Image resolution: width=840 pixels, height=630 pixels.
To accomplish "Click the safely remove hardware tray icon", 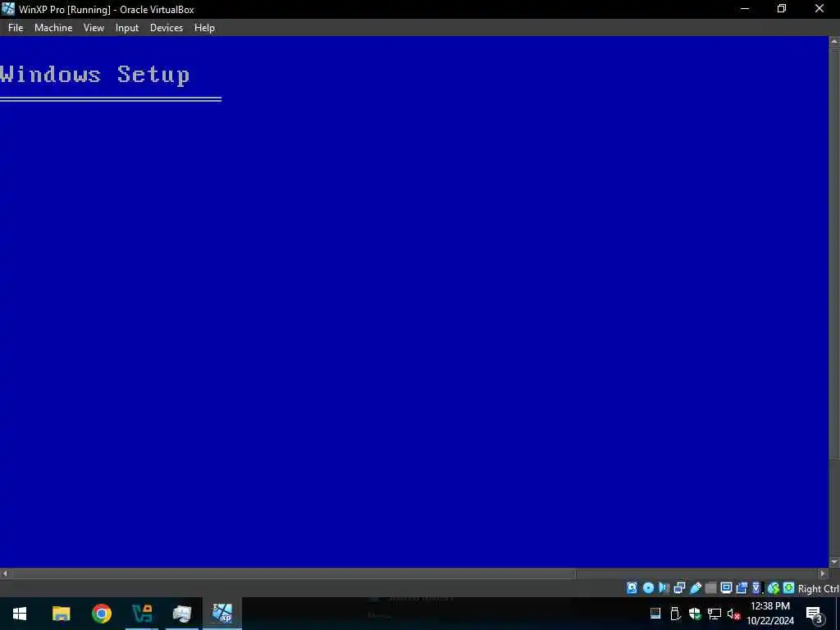I will (675, 614).
